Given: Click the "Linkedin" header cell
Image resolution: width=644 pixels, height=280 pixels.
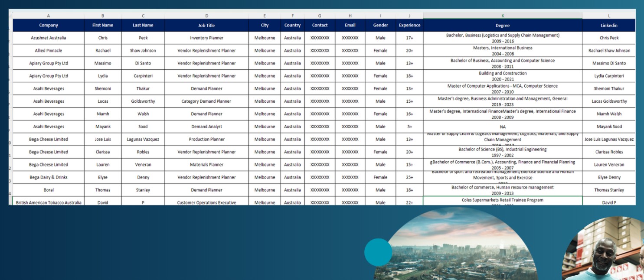Looking at the screenshot, I should point(609,25).
